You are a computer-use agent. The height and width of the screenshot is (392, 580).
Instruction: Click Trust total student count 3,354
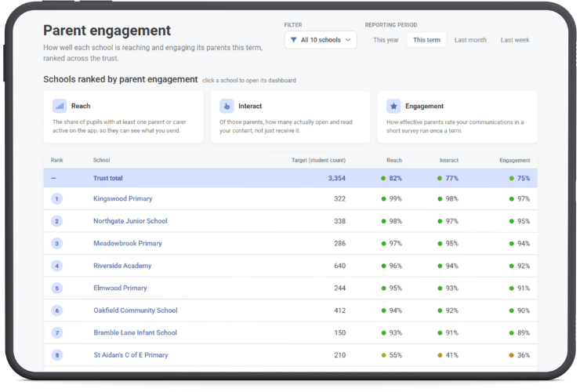click(x=336, y=178)
